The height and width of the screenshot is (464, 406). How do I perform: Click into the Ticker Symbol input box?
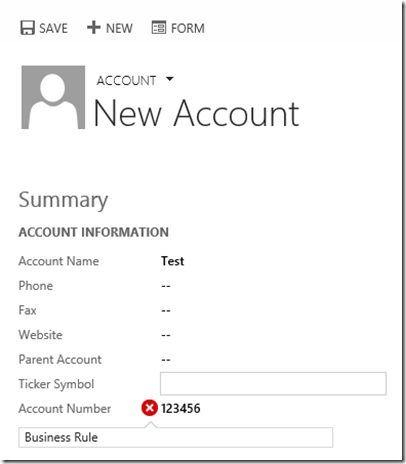[273, 384]
